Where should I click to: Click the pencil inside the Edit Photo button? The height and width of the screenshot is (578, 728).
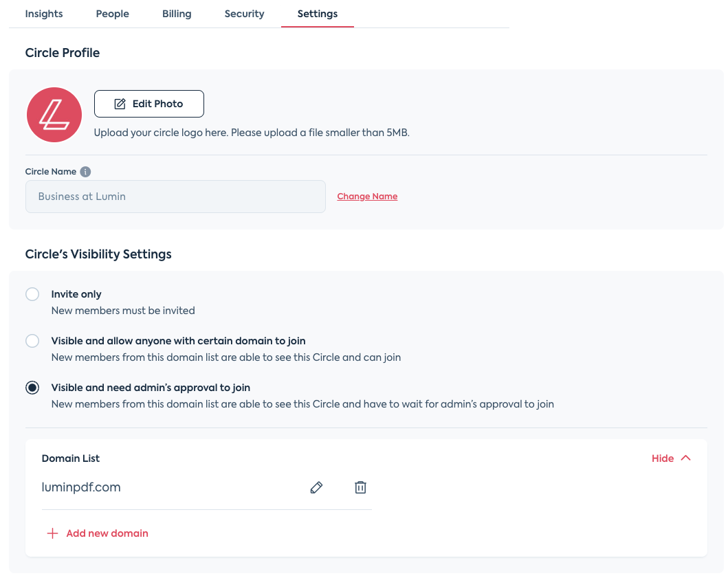[119, 103]
